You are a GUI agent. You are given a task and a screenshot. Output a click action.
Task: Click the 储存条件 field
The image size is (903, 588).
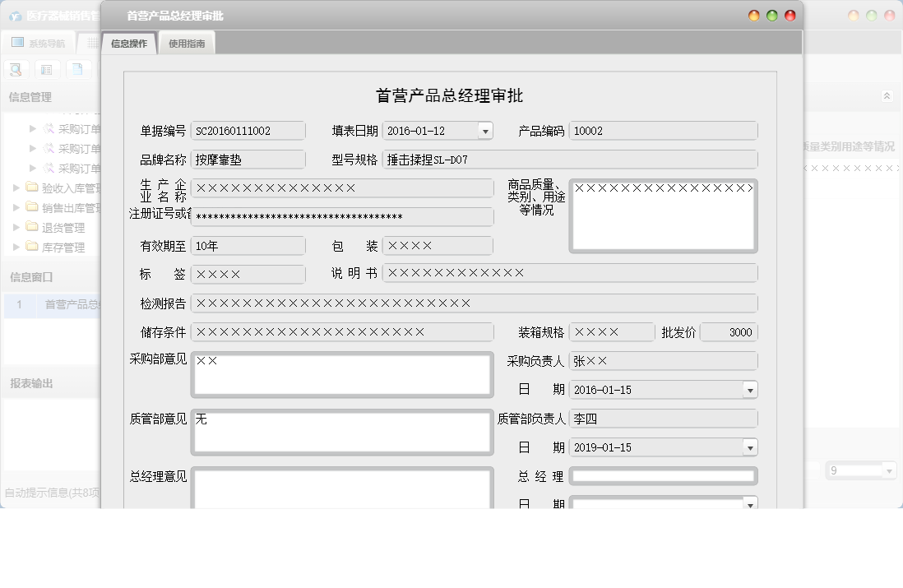pos(342,332)
